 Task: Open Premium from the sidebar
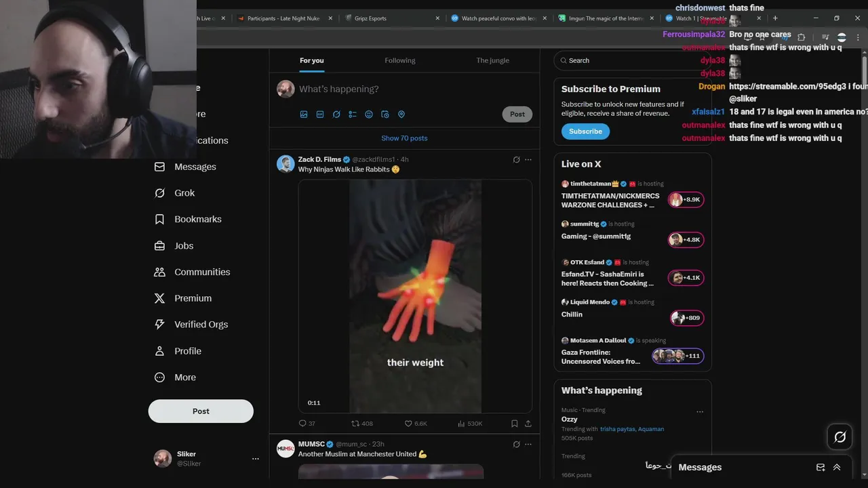click(182, 298)
